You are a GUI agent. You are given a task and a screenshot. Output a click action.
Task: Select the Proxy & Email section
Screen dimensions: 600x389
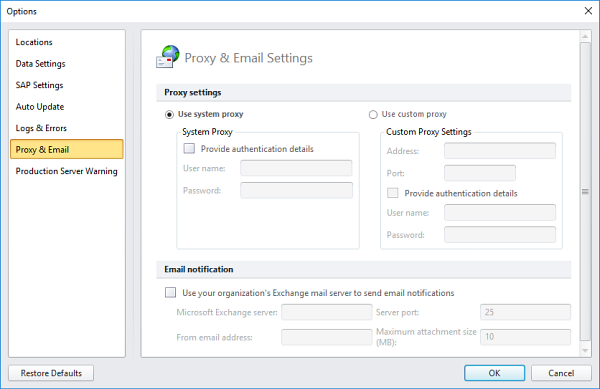click(x=67, y=149)
